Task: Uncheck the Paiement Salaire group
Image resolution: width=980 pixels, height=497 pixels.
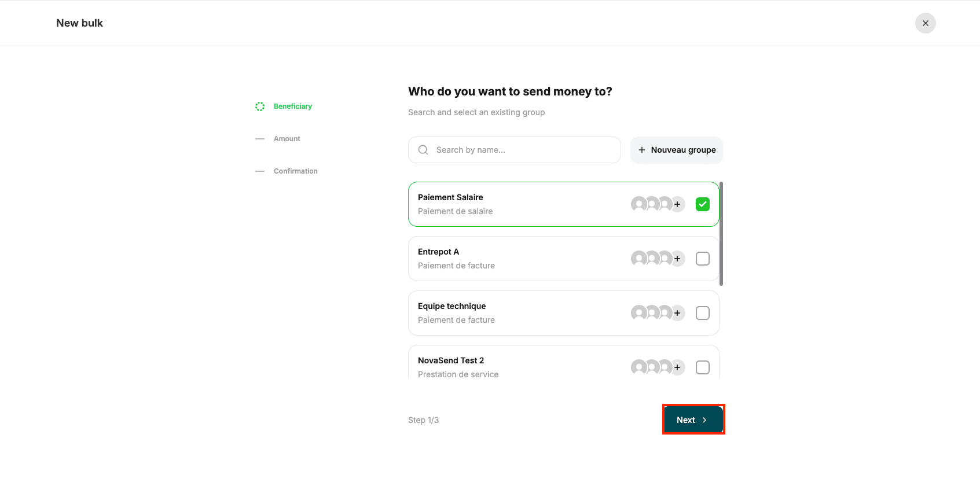Action: coord(703,204)
